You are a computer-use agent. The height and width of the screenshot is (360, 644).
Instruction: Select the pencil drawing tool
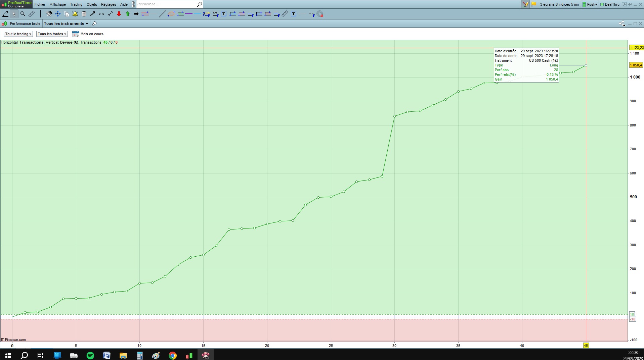(x=5, y=14)
